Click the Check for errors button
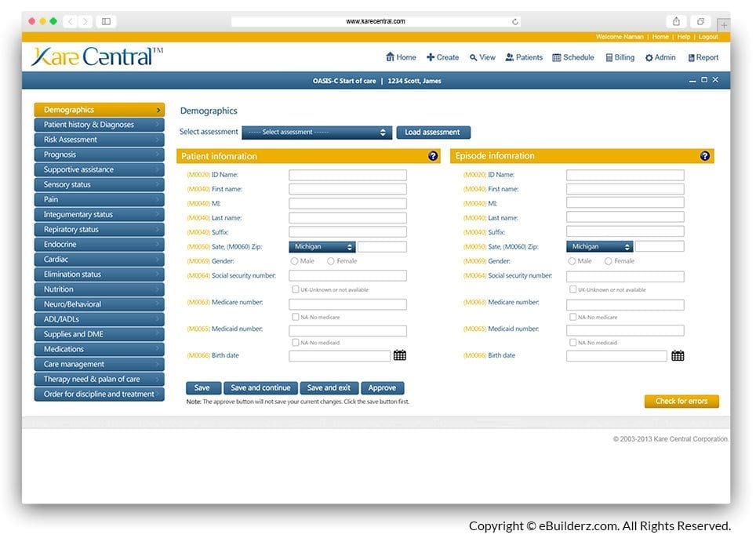This screenshot has width=756, height=549. (681, 401)
